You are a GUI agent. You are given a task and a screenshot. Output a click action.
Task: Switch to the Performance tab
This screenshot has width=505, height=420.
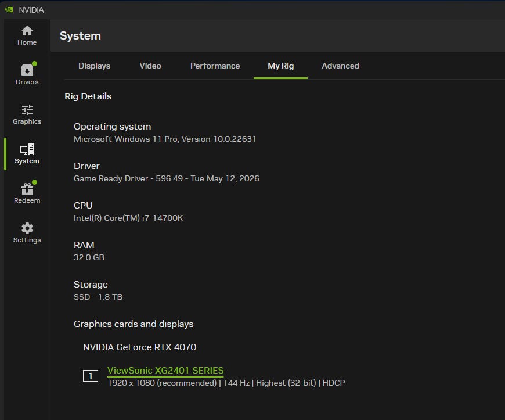[x=215, y=66]
